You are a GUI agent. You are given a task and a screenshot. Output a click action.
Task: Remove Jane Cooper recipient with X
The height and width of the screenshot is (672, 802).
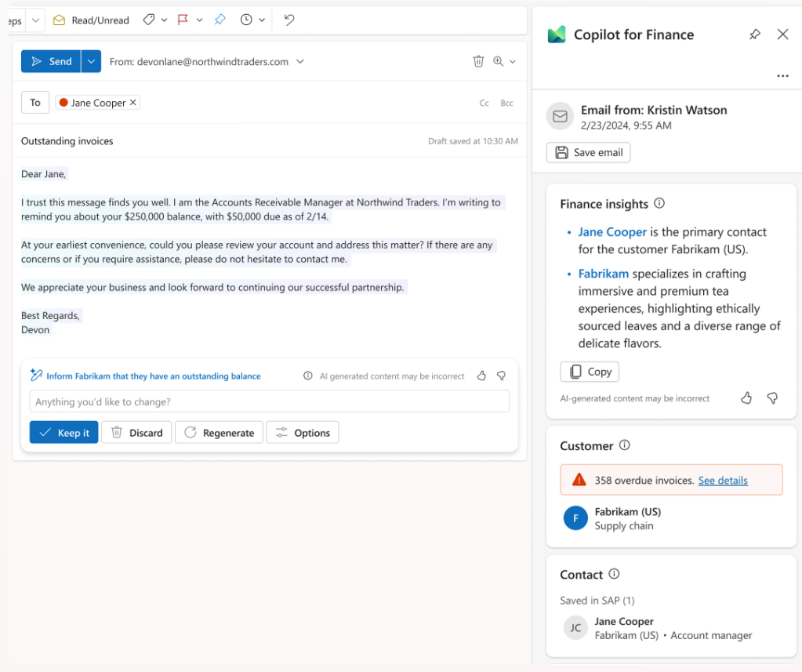pos(133,102)
